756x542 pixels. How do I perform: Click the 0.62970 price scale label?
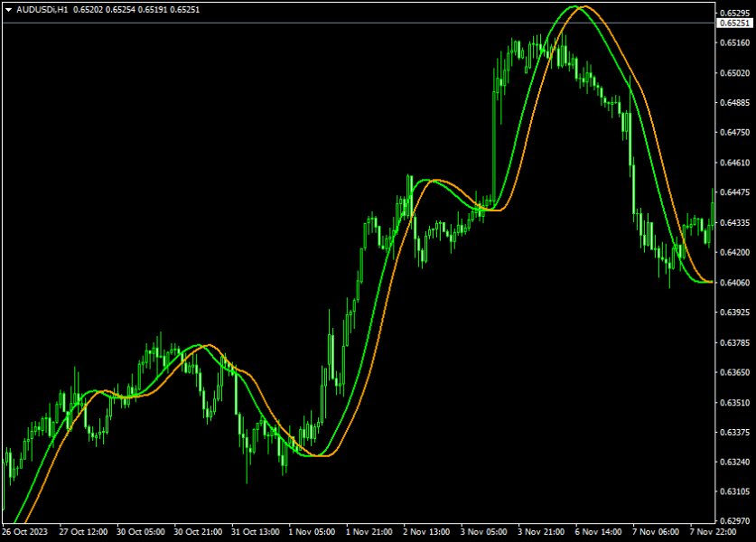tap(735, 521)
